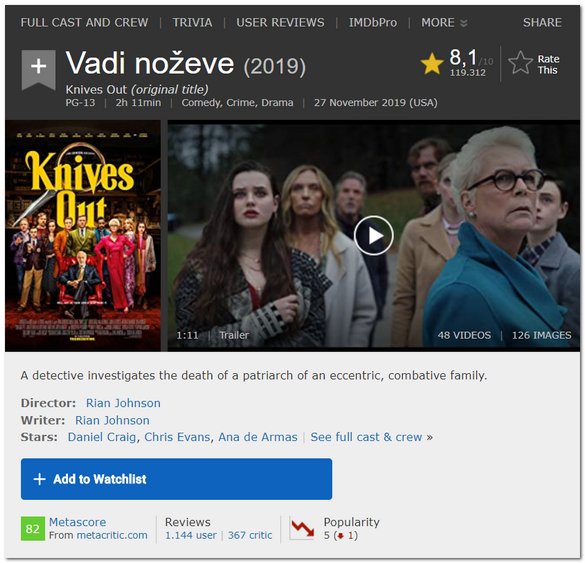Open director Rian Johnson's page
The image size is (585, 563).
pyautogui.click(x=123, y=403)
